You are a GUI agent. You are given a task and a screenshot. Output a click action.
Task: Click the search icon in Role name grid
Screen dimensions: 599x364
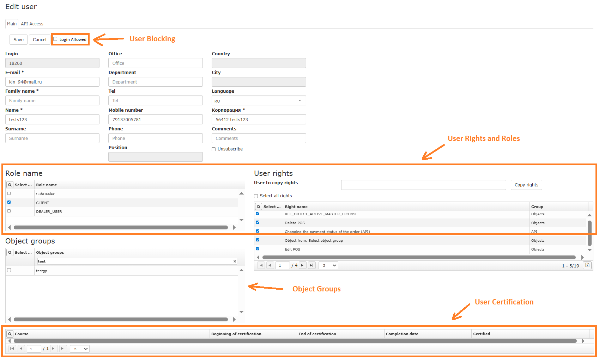[10, 185]
